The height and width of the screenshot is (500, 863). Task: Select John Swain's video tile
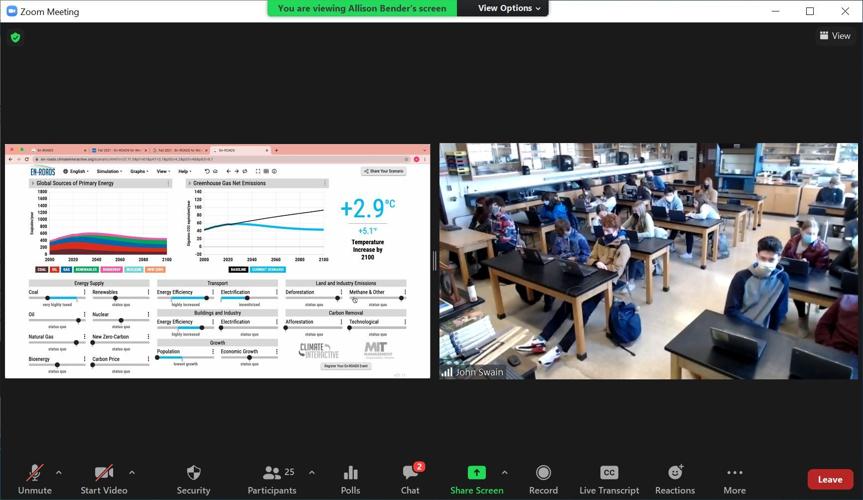648,261
